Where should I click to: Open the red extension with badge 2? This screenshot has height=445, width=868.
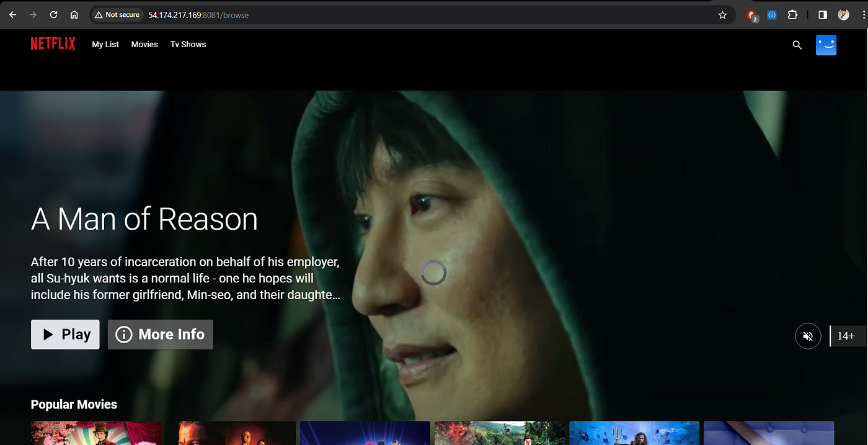tap(753, 15)
